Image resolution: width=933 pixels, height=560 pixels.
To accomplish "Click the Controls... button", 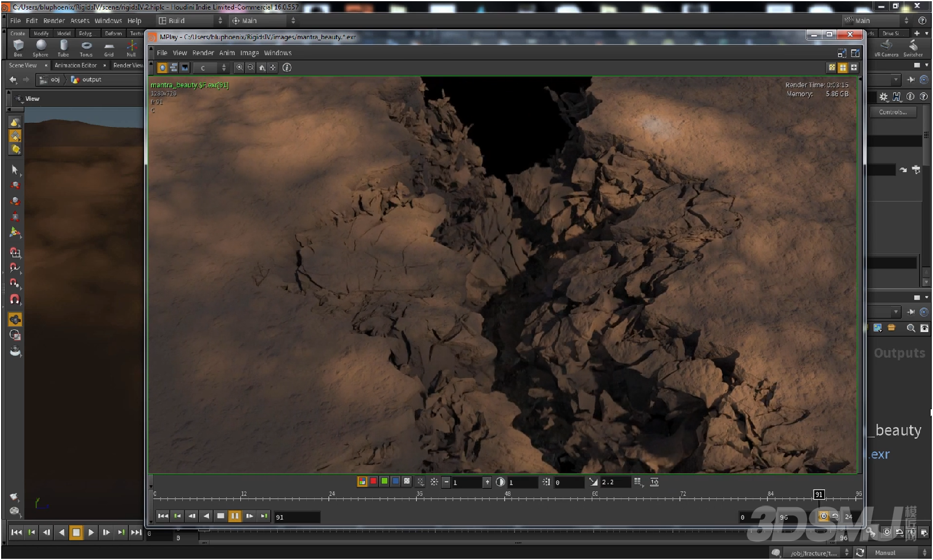I will click(x=893, y=112).
